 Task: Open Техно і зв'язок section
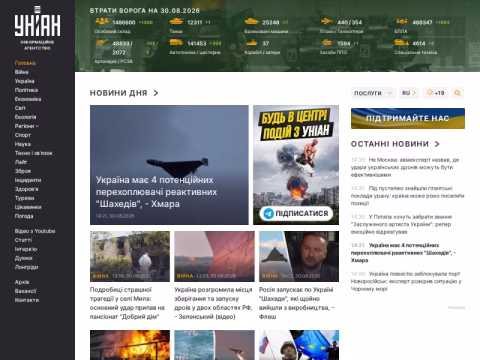click(x=33, y=153)
